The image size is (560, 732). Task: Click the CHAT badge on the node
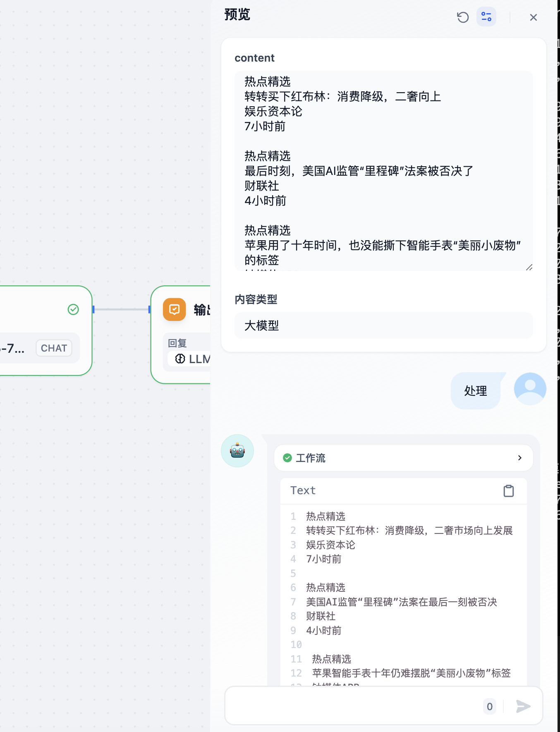pyautogui.click(x=54, y=348)
